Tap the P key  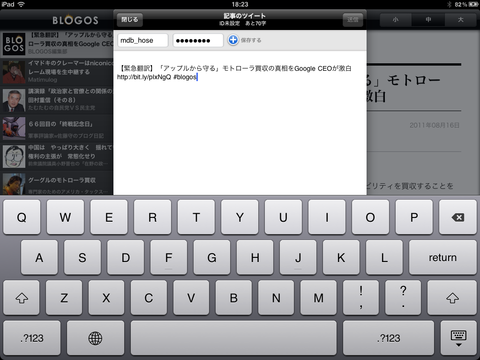pyautogui.click(x=414, y=217)
